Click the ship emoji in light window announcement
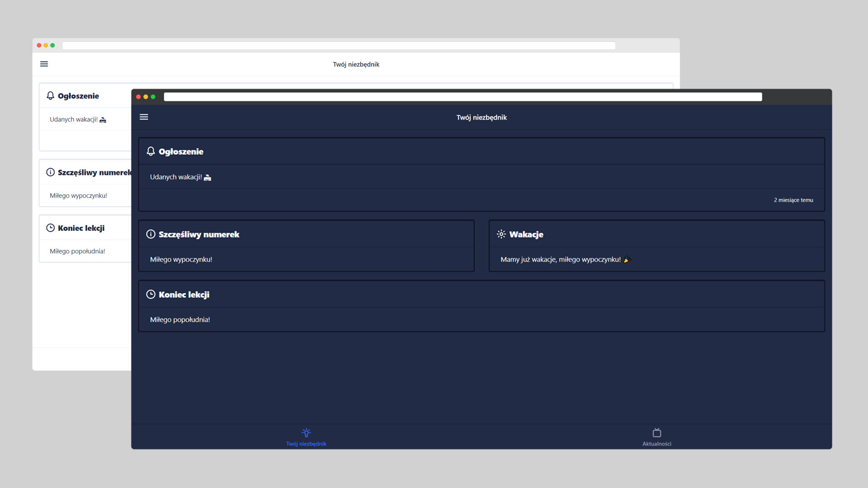The width and height of the screenshot is (868, 488). pos(103,120)
